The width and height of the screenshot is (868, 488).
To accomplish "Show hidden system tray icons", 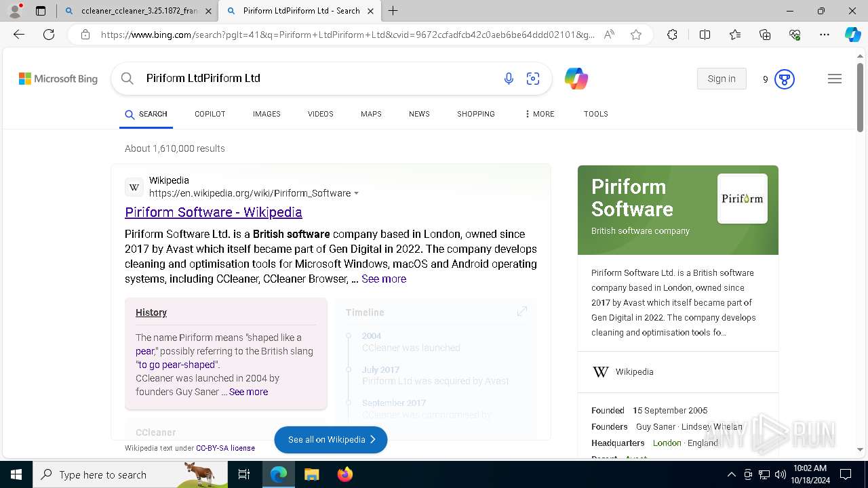I will tap(731, 474).
